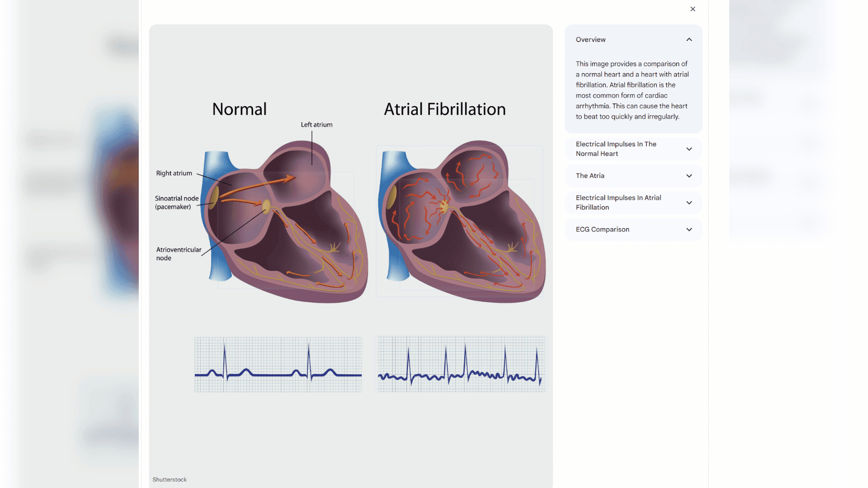Click the Left atrium label
Image resolution: width=868 pixels, height=488 pixels.
316,125
